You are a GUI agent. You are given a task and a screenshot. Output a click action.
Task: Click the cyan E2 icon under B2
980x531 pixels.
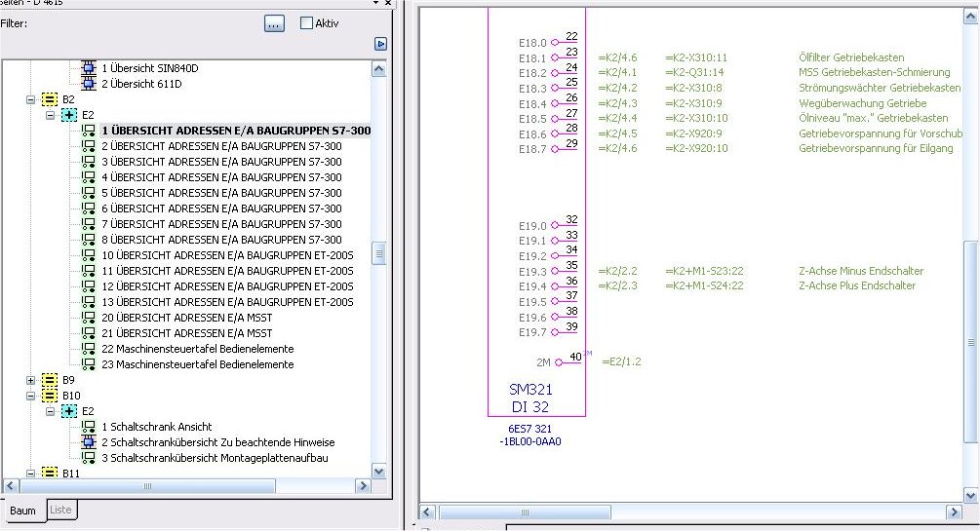click(69, 115)
